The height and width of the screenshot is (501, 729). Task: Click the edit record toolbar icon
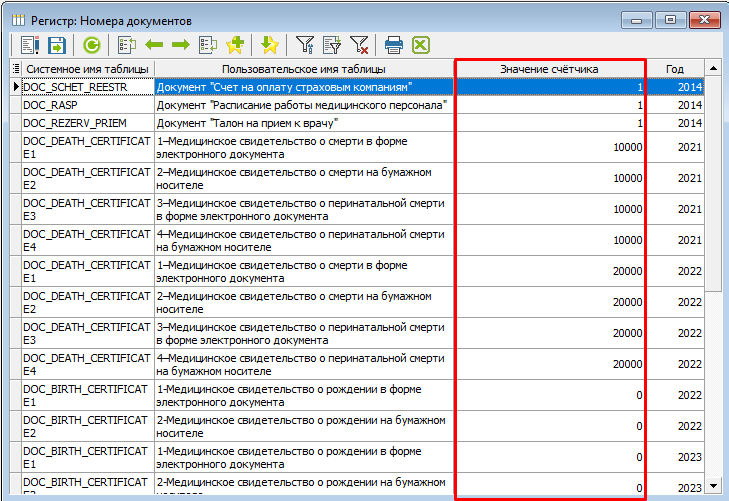[x=29, y=45]
